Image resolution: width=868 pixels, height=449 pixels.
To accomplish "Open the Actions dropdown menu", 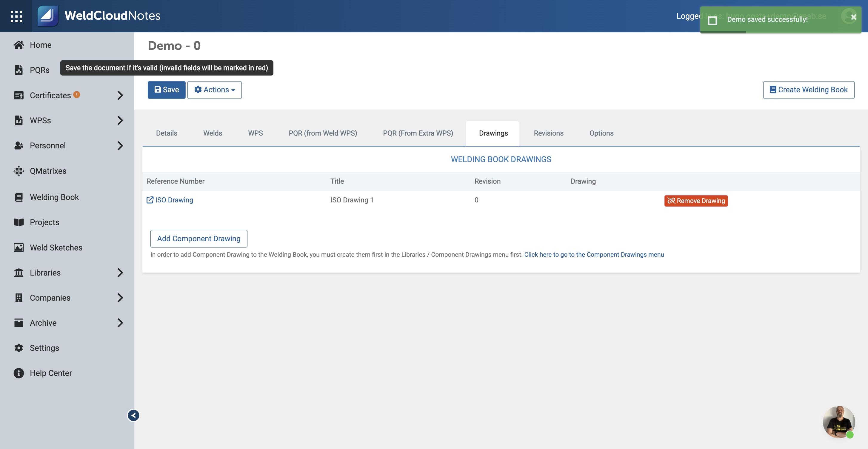I will click(x=214, y=90).
